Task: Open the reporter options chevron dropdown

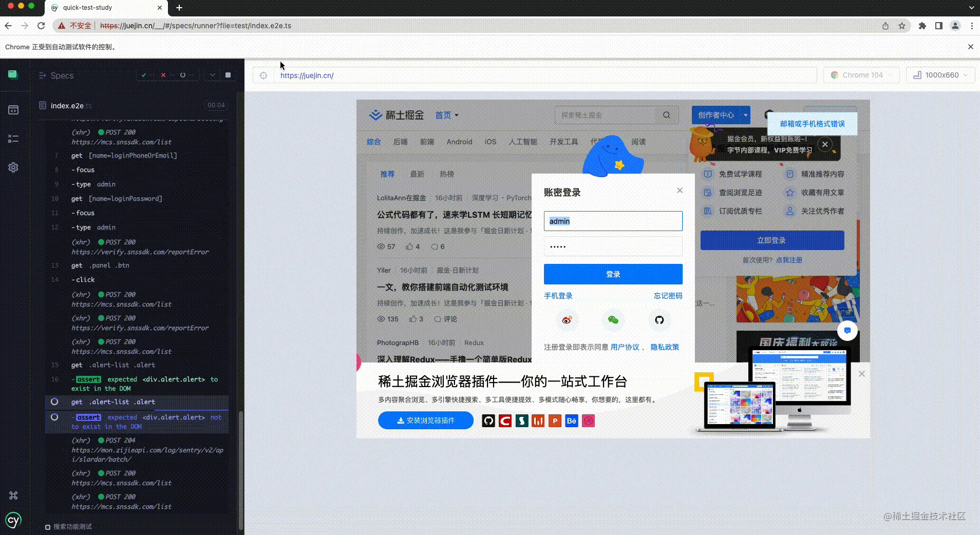Action: click(x=212, y=75)
